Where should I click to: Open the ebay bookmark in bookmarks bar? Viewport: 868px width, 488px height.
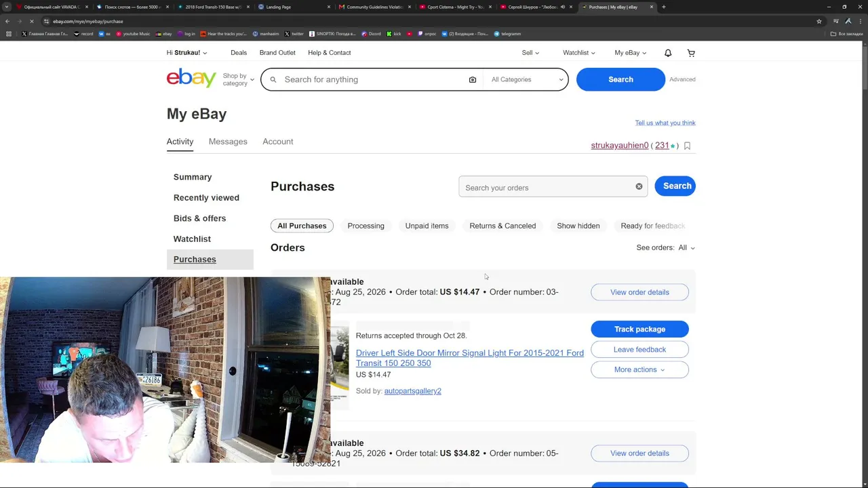[x=163, y=34]
